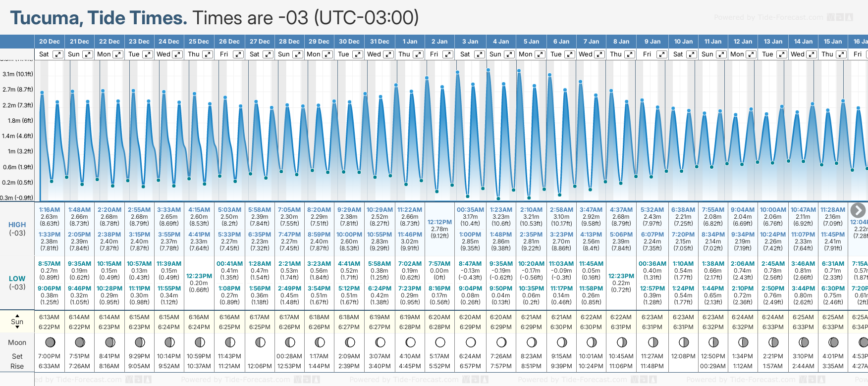Click expand icon for Mon 5 Jan

[540, 54]
